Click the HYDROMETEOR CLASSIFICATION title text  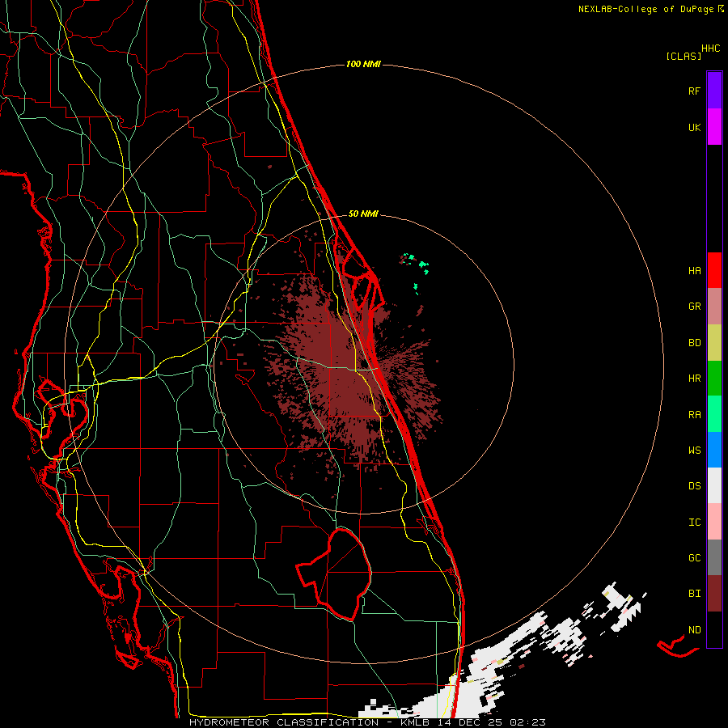coord(284,722)
